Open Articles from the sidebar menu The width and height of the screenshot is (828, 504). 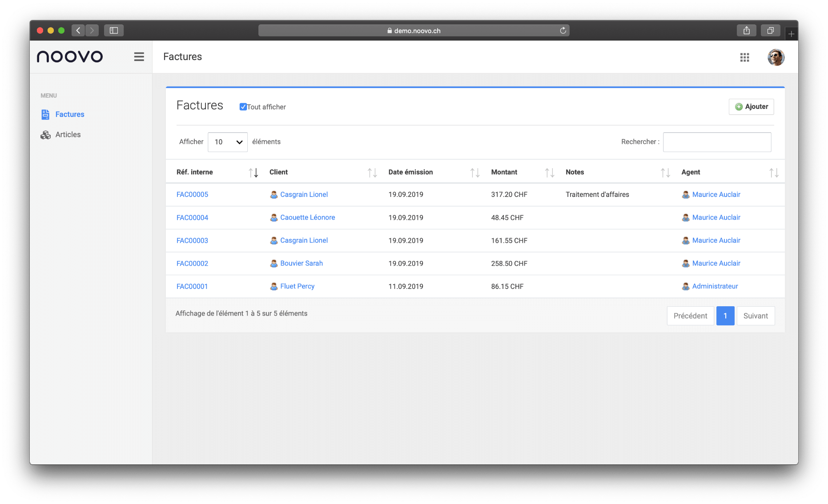click(x=68, y=135)
